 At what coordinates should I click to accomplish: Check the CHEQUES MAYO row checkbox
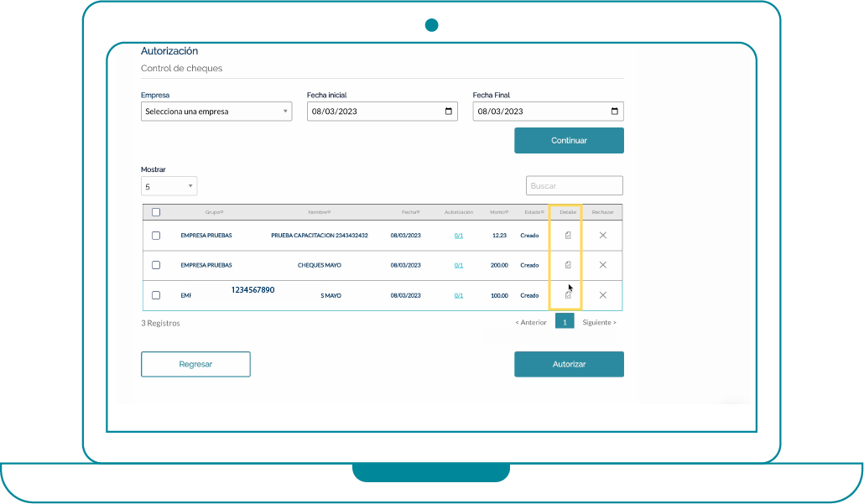(x=156, y=265)
